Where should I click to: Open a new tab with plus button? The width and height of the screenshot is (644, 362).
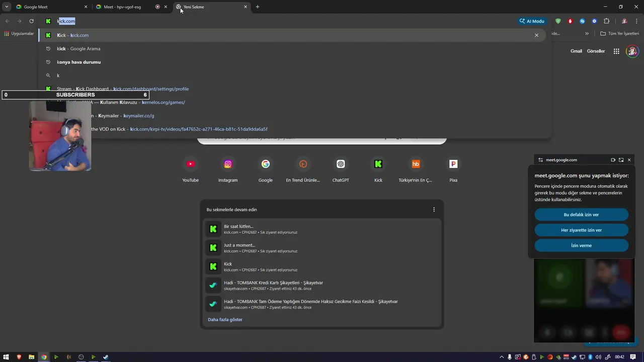[x=258, y=7]
